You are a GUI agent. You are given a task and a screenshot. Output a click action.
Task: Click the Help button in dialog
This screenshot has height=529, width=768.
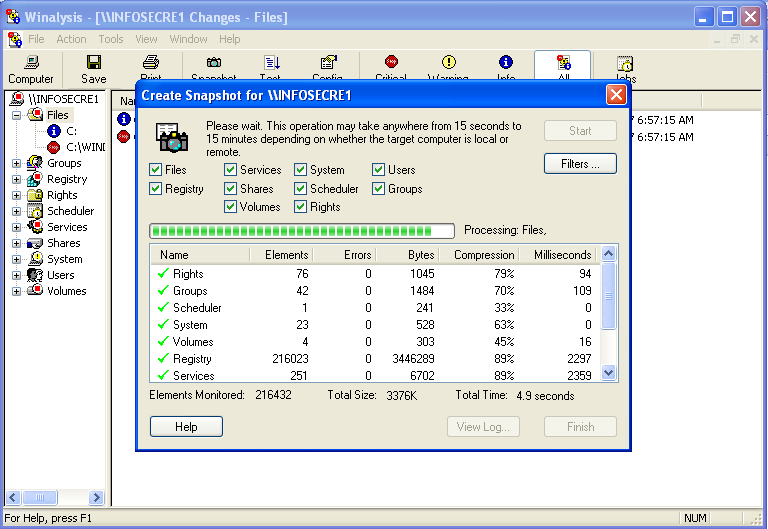pos(186,427)
